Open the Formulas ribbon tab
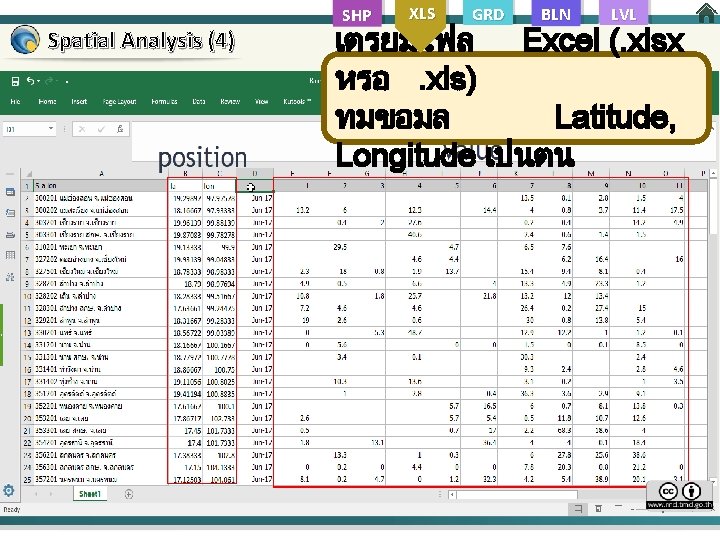This screenshot has height=540, width=720. [x=164, y=101]
